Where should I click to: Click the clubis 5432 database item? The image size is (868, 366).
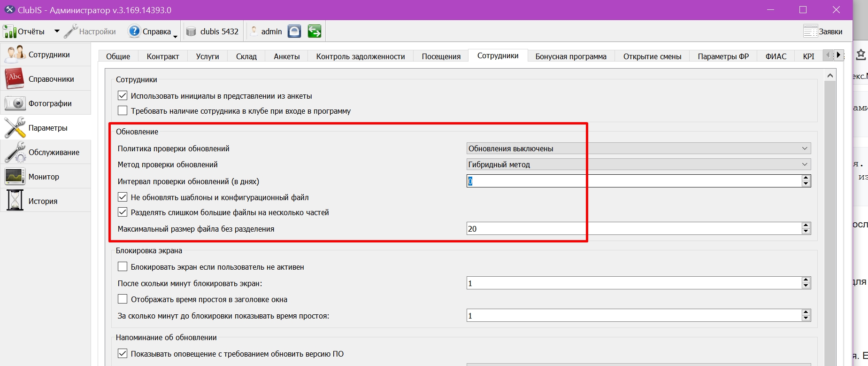click(213, 31)
